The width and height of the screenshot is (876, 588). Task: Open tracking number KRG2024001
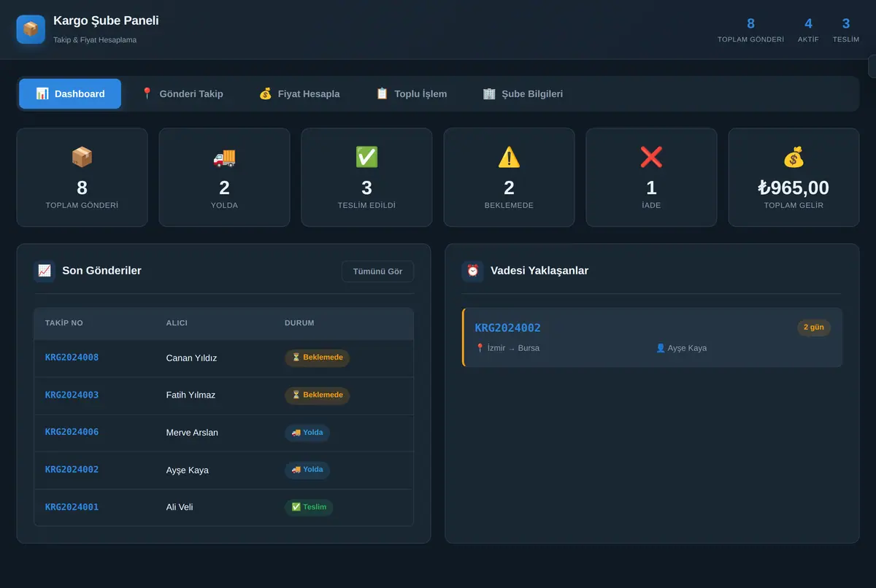(72, 507)
